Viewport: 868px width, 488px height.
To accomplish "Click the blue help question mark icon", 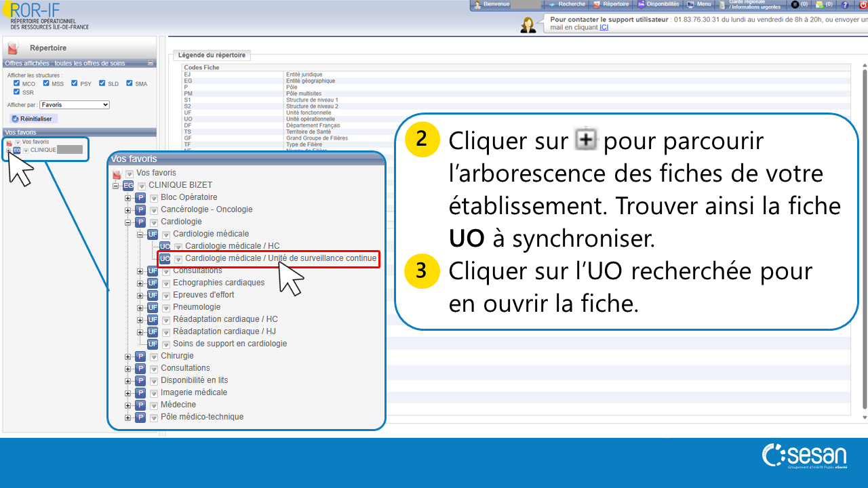I will [845, 5].
